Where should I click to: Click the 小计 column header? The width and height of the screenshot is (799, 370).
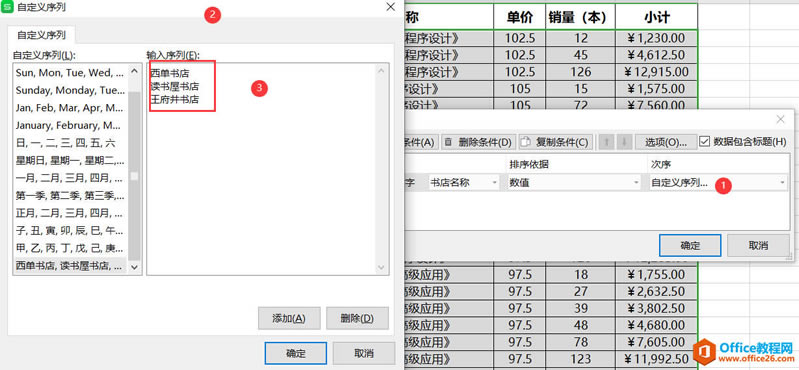pos(656,17)
